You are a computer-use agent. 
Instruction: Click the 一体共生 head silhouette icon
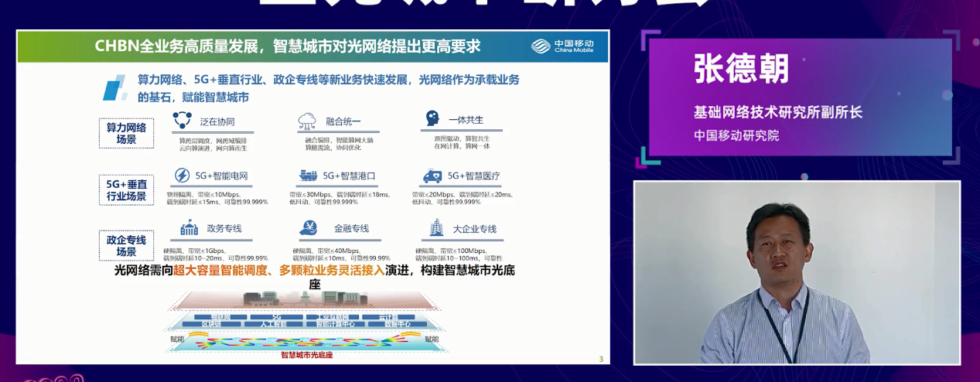click(432, 119)
